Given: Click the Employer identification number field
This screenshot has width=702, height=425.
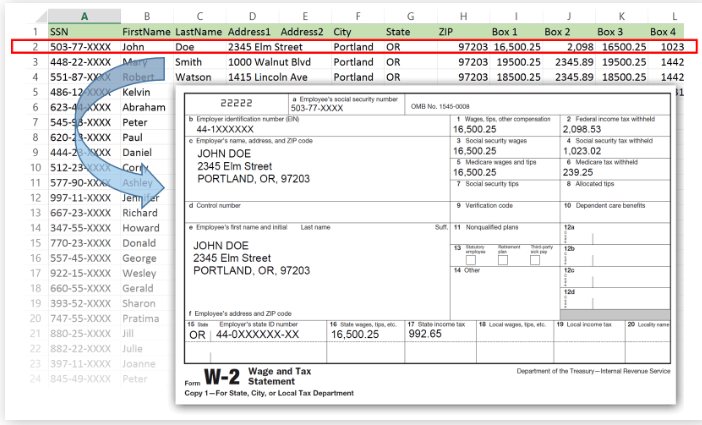Looking at the screenshot, I should click(319, 129).
